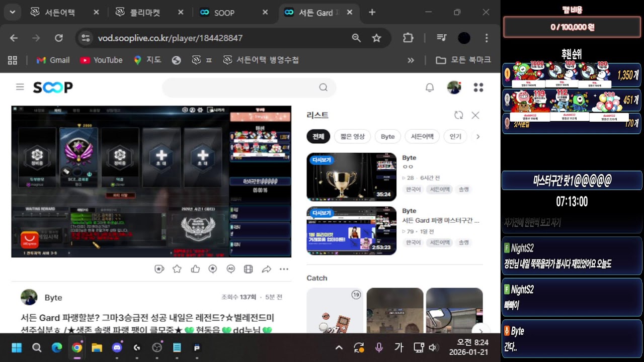Close the 리스트 panel
Viewport: 644px width, 362px height.
click(475, 115)
